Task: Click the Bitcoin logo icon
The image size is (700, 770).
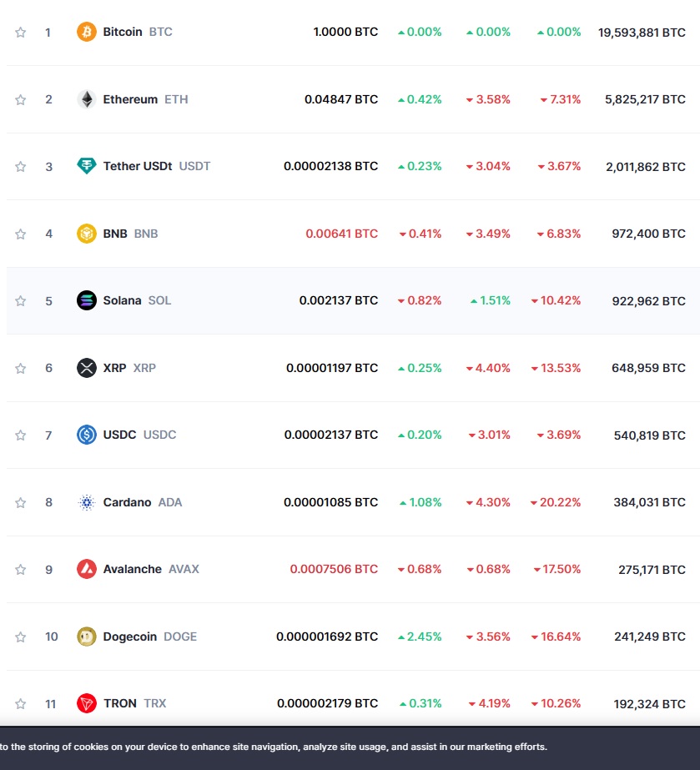Action: pos(85,32)
